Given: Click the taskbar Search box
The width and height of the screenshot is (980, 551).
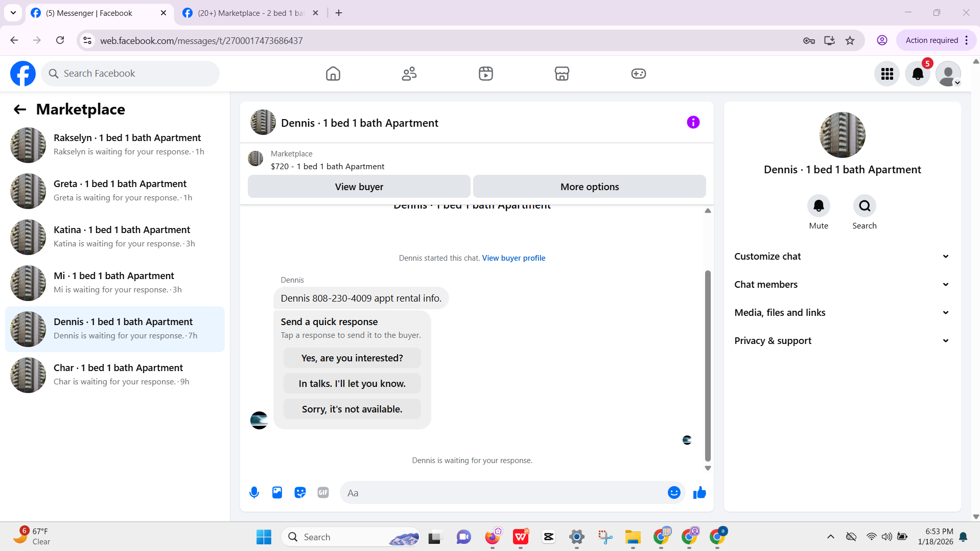Looking at the screenshot, I should [x=351, y=537].
